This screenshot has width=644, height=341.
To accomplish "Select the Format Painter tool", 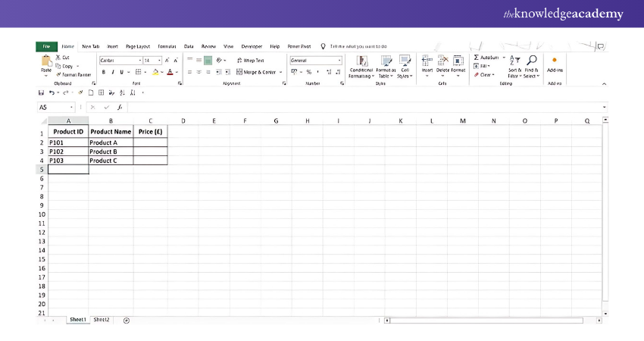I will point(73,74).
